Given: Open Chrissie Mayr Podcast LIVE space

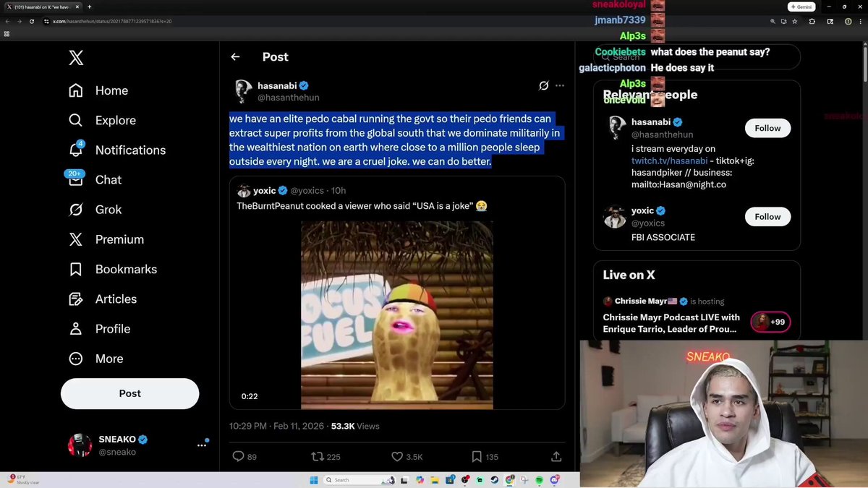Looking at the screenshot, I should pyautogui.click(x=671, y=322).
